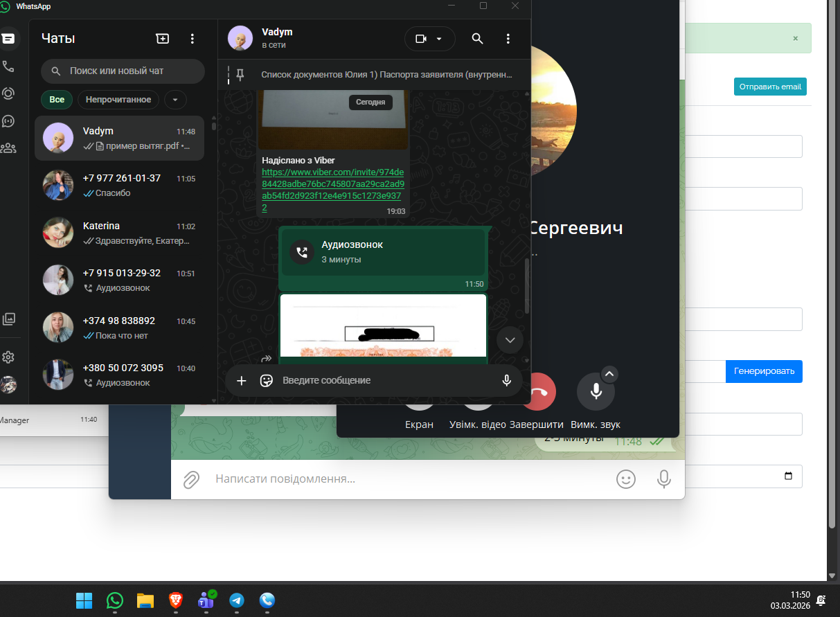840x617 pixels.
Task: Click the 'Сегодня' date badge
Action: click(x=370, y=102)
